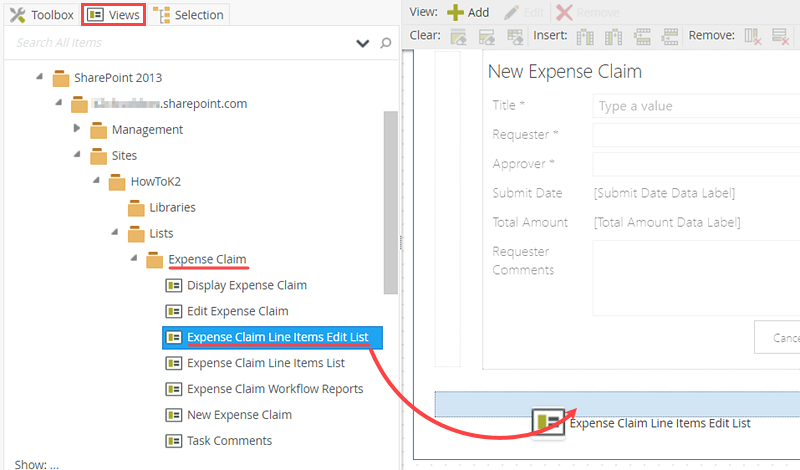
Task: Click the first Clear toolbar icon
Action: [x=459, y=36]
